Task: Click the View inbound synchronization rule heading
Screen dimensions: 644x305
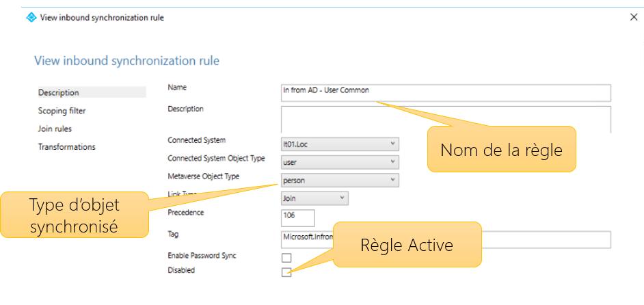Action: click(x=127, y=61)
